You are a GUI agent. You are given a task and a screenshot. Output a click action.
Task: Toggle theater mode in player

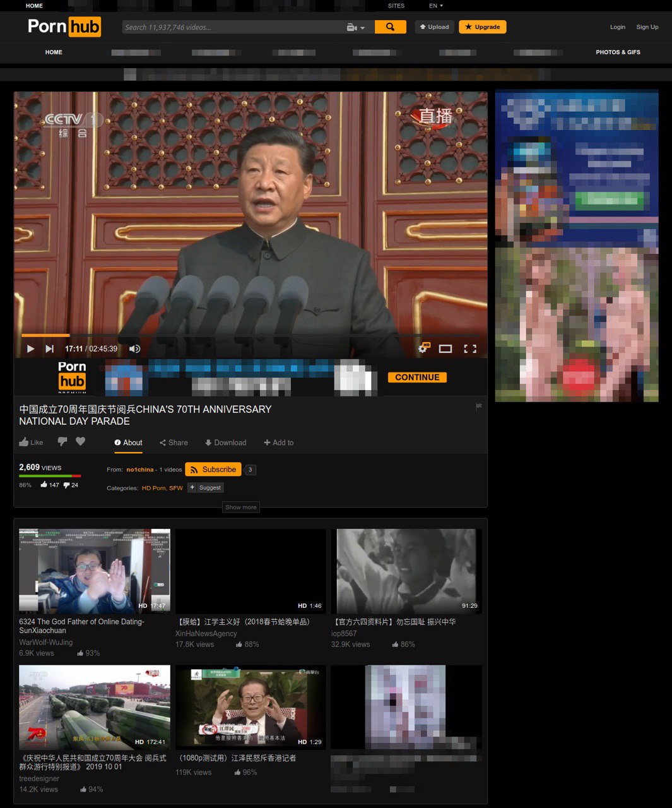pos(445,348)
